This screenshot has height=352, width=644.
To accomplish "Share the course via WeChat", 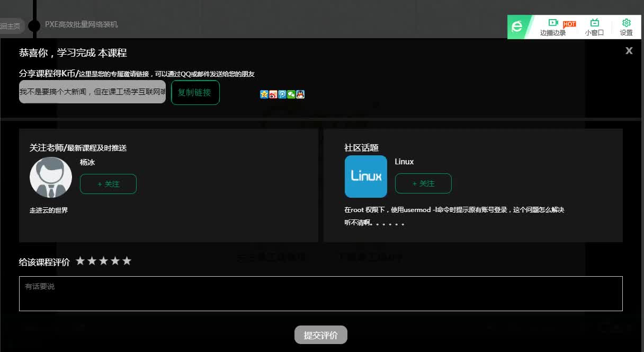I will pyautogui.click(x=291, y=94).
